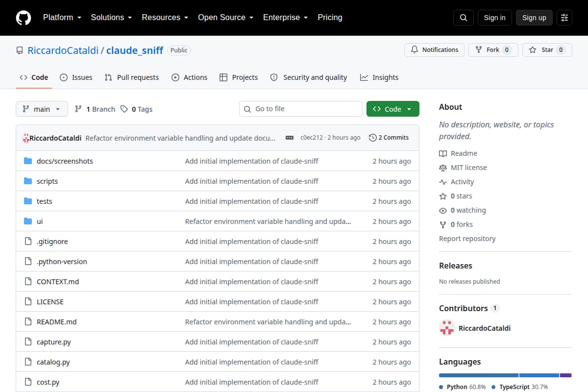588x392 pixels.
Task: Open the Platform dropdown menu
Action: tap(63, 18)
